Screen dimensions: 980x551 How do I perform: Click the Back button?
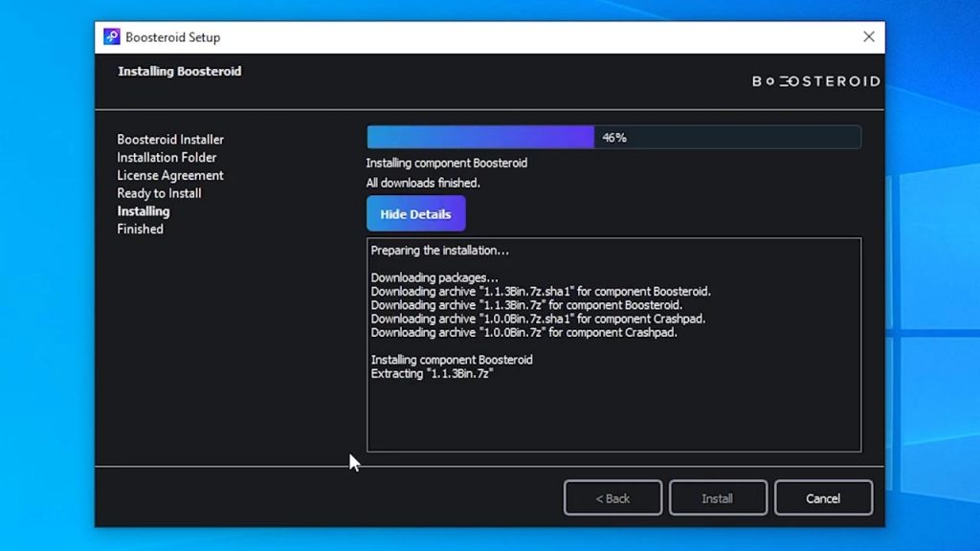(612, 497)
